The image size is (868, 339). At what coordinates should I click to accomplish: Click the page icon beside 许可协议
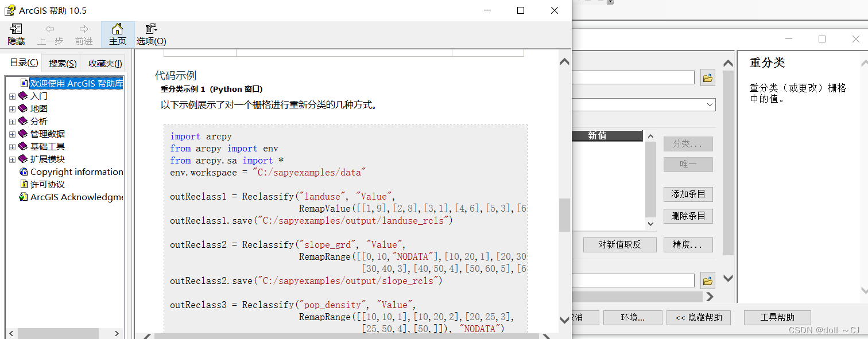pyautogui.click(x=24, y=184)
